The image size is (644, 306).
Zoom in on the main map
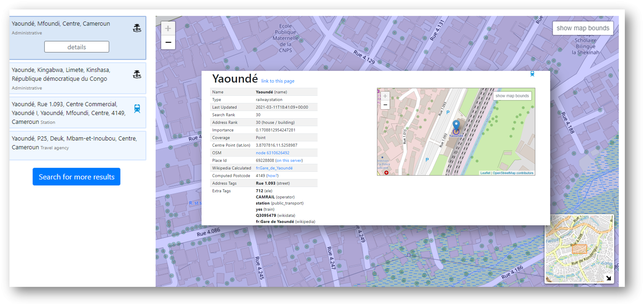168,28
